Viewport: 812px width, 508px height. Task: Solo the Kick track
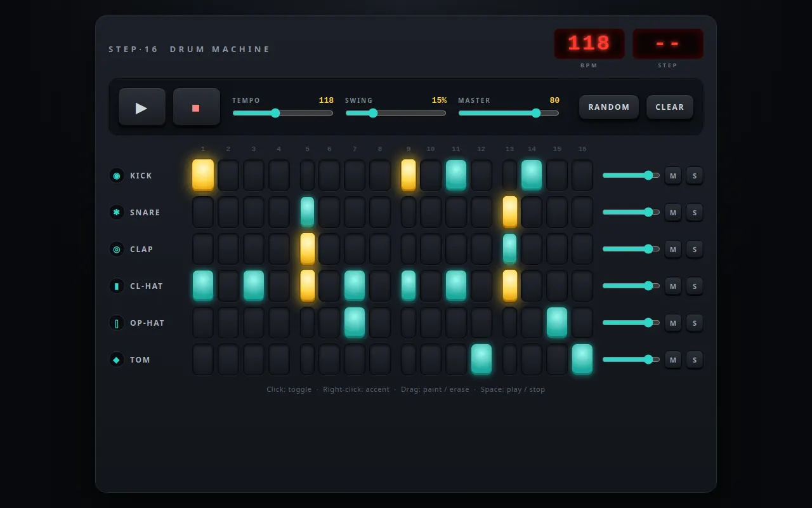(x=695, y=175)
